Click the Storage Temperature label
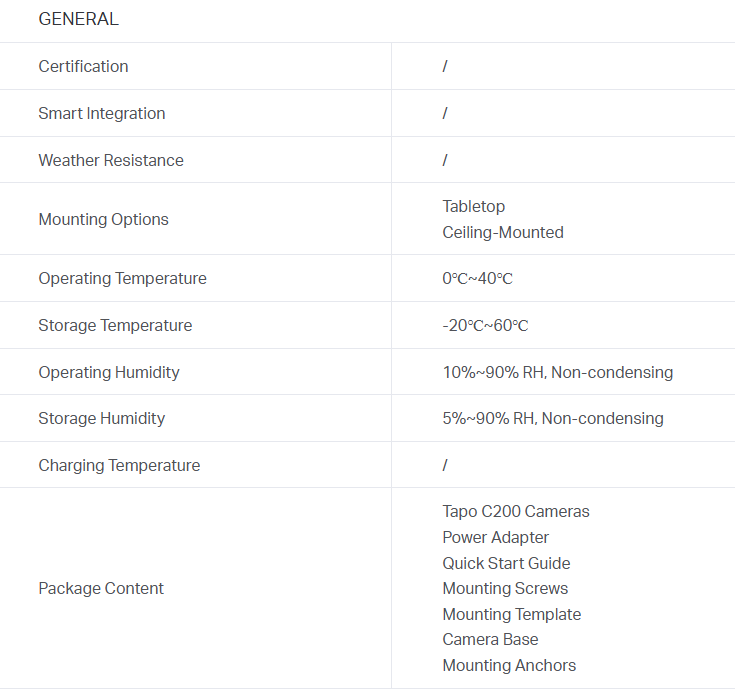The width and height of the screenshot is (735, 693). pos(115,325)
